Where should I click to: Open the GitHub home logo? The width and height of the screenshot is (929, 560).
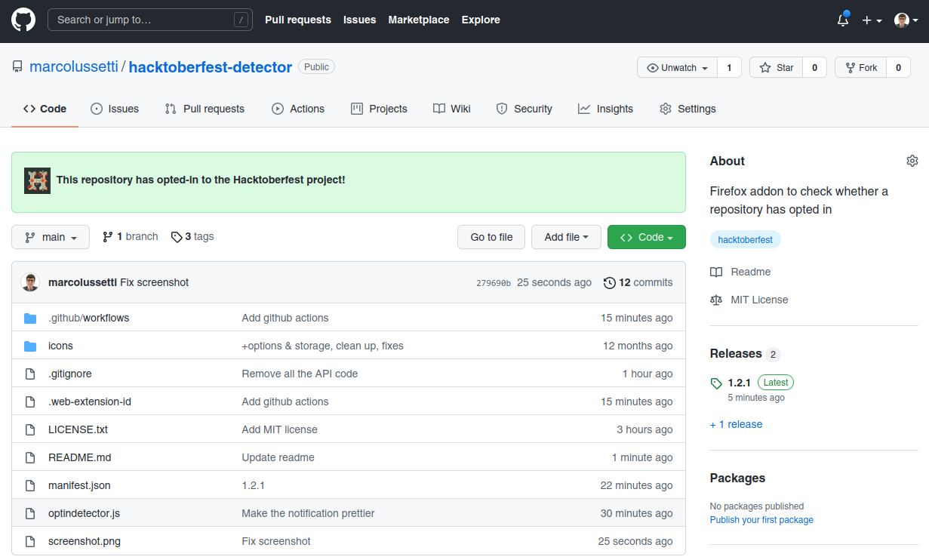tap(23, 20)
